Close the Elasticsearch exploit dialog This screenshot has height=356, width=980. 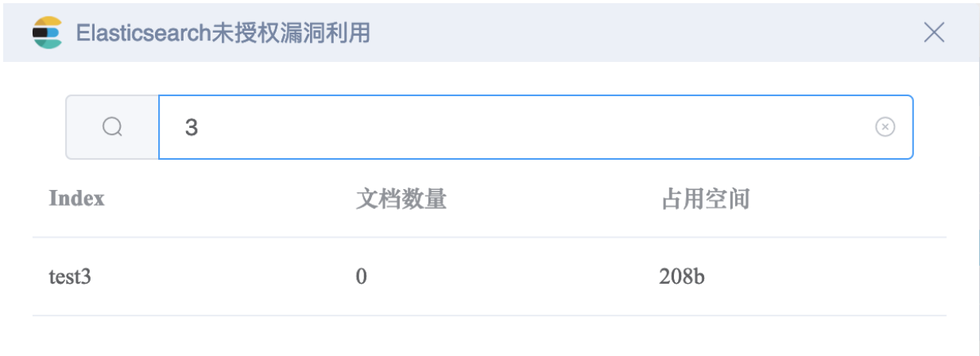click(x=934, y=33)
